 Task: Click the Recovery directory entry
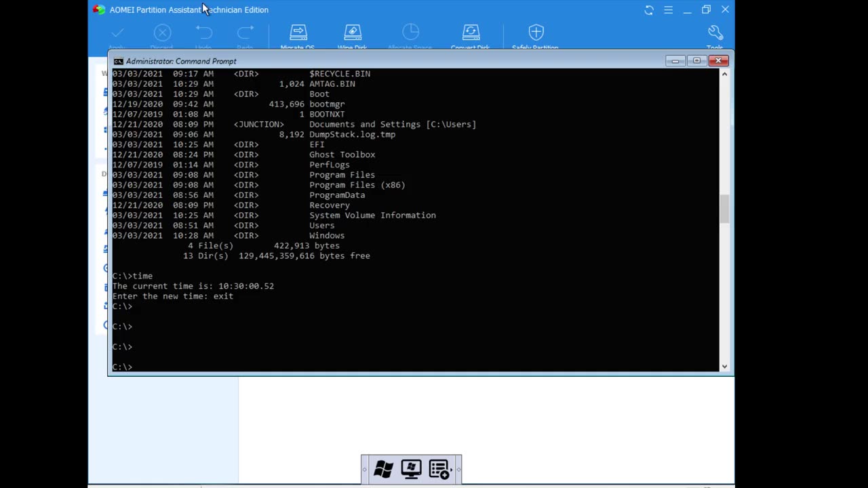330,205
